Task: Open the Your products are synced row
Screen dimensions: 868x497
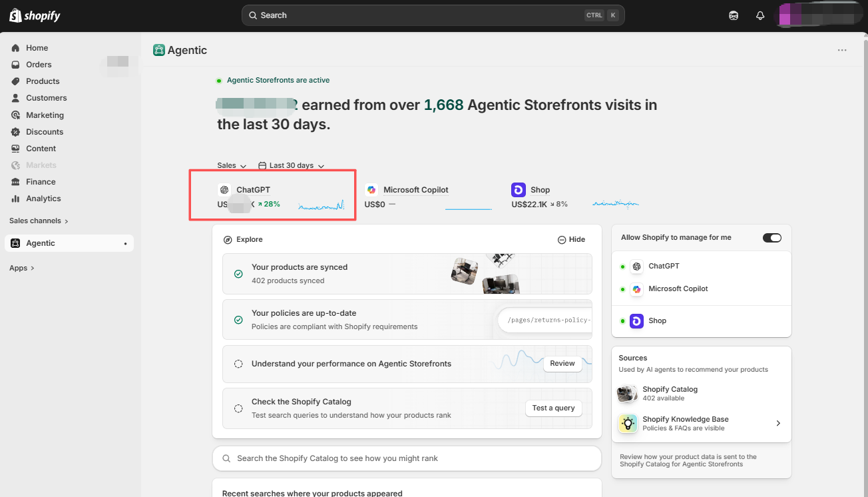Action: coord(407,274)
